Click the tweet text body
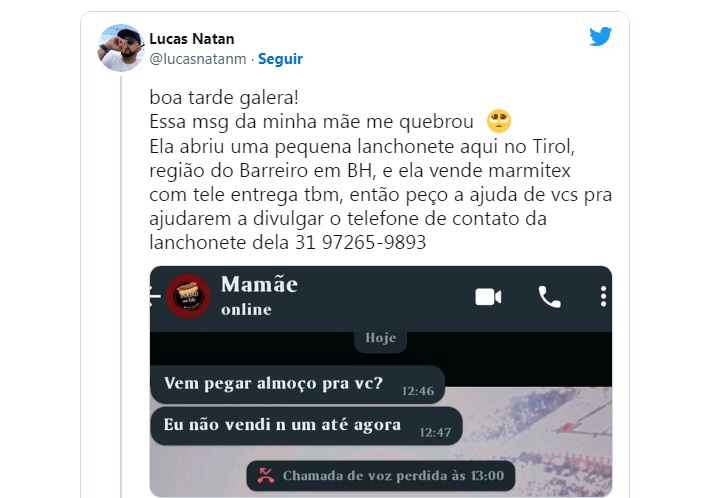Image resolution: width=716 pixels, height=498 pixels. pos(380,170)
